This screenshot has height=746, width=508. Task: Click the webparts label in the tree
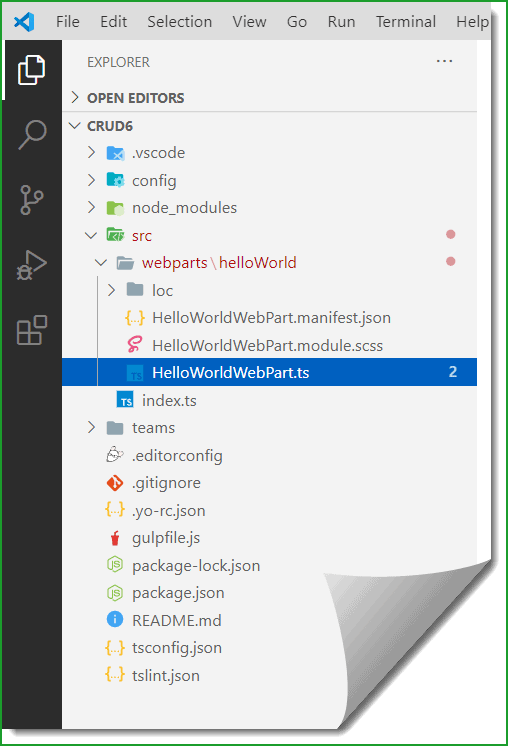(x=175, y=263)
